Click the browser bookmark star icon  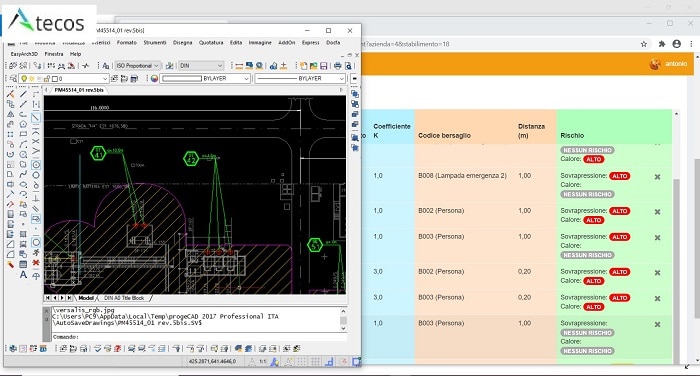tap(644, 44)
